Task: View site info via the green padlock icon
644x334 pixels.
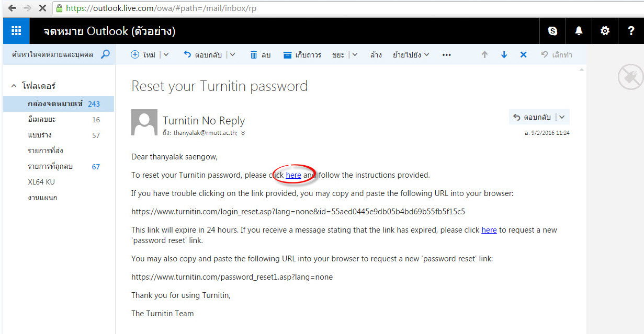Action: pos(59,8)
